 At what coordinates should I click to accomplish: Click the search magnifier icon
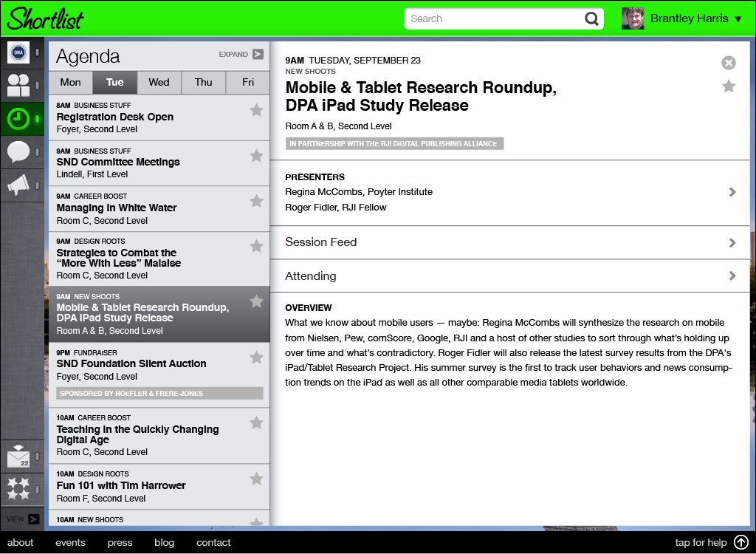click(591, 19)
